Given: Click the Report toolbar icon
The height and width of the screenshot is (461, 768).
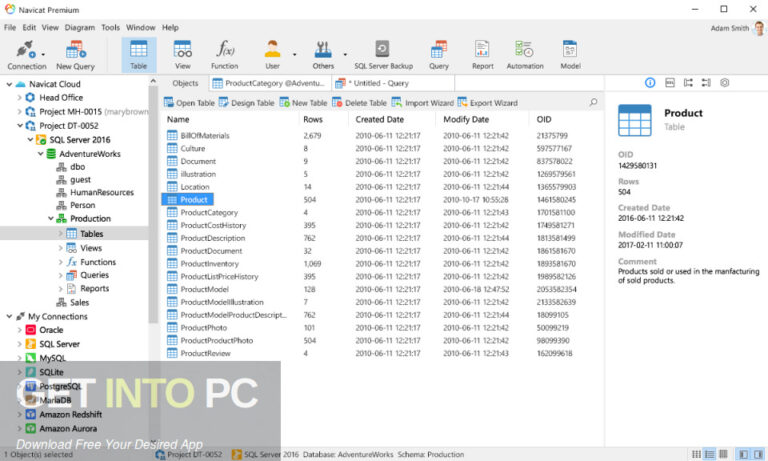Looking at the screenshot, I should coord(482,49).
